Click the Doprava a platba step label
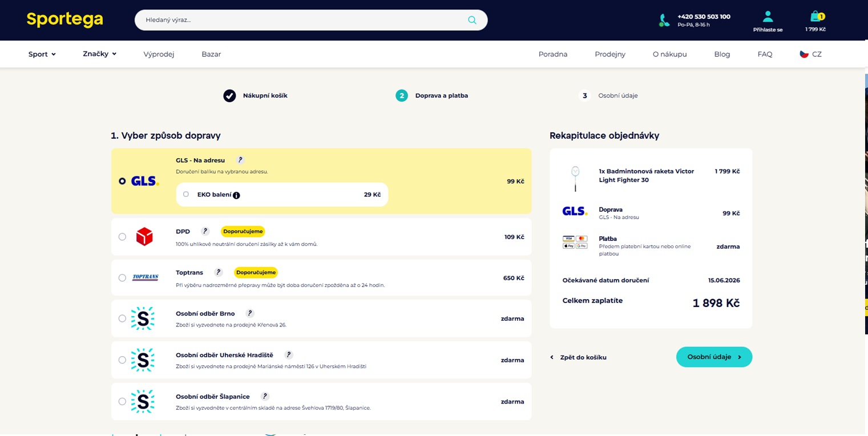This screenshot has width=868, height=436. (x=442, y=95)
